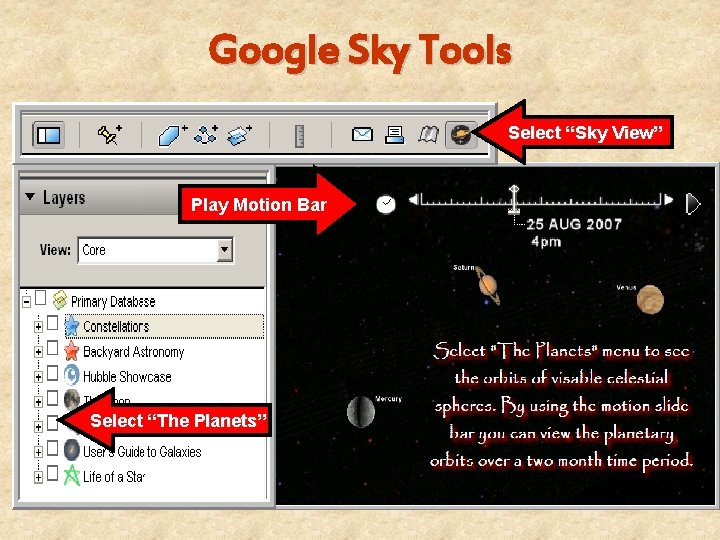Open the map view icon in toolbar
The width and height of the screenshot is (720, 540).
coord(428,135)
